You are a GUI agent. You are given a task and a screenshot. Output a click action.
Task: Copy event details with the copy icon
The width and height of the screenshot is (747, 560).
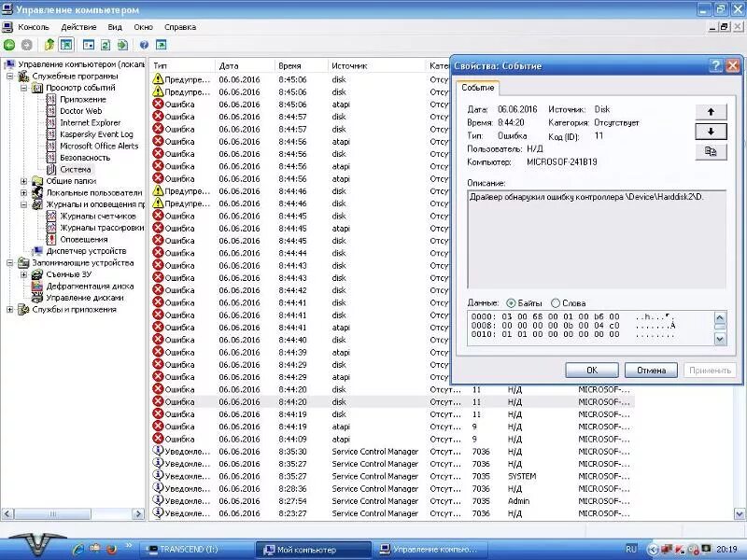[711, 152]
